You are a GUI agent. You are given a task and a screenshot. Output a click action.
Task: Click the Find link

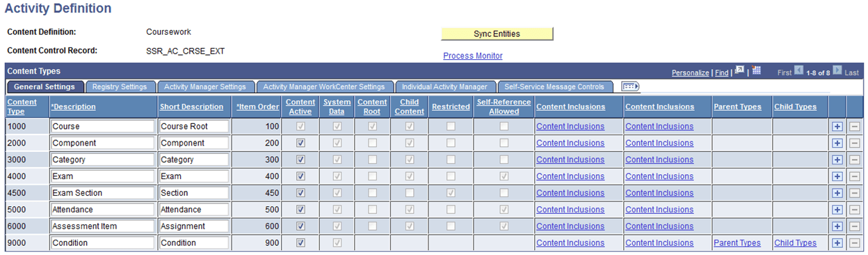(x=721, y=72)
